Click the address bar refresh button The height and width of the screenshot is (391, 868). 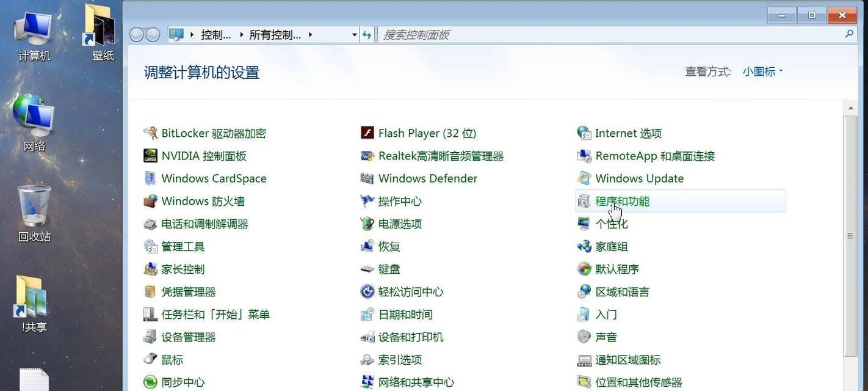pyautogui.click(x=367, y=35)
